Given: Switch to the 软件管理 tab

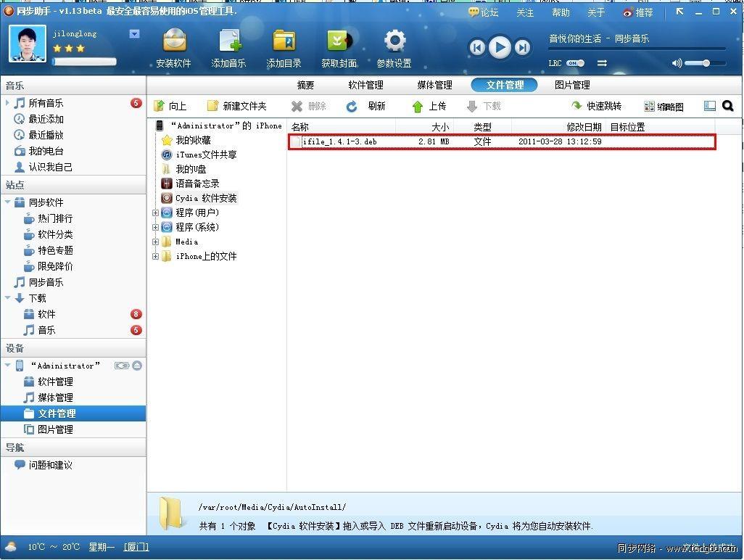Looking at the screenshot, I should (365, 85).
